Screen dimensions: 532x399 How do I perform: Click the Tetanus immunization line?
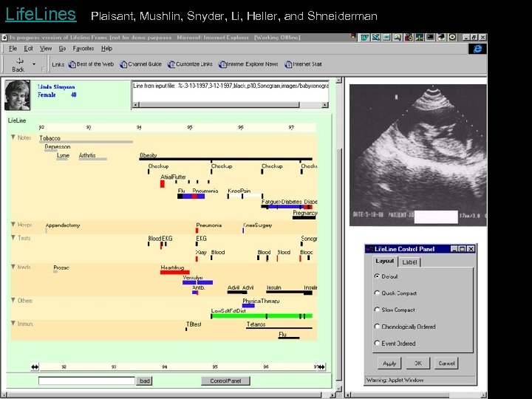(x=279, y=328)
